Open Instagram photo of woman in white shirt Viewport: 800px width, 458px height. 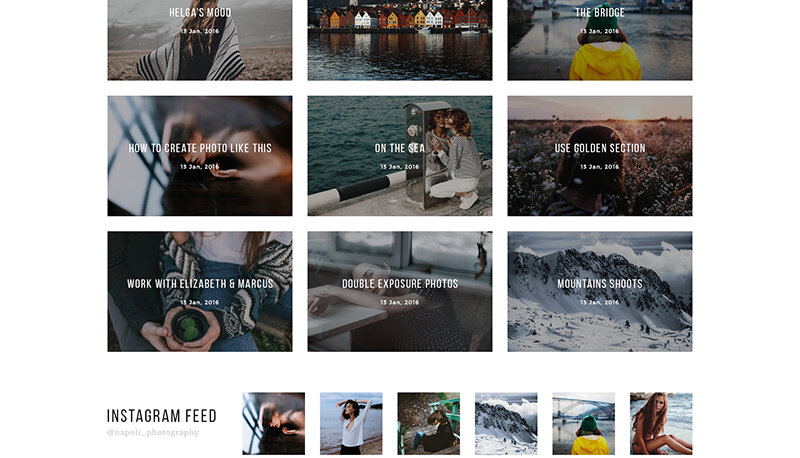point(351,423)
